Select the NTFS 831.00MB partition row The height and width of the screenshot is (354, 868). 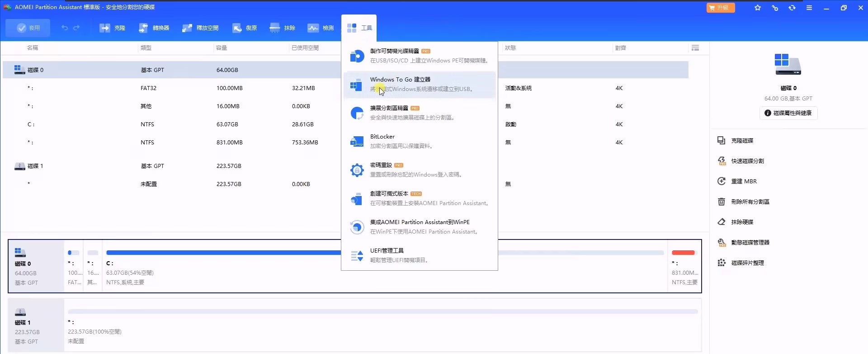[345, 142]
